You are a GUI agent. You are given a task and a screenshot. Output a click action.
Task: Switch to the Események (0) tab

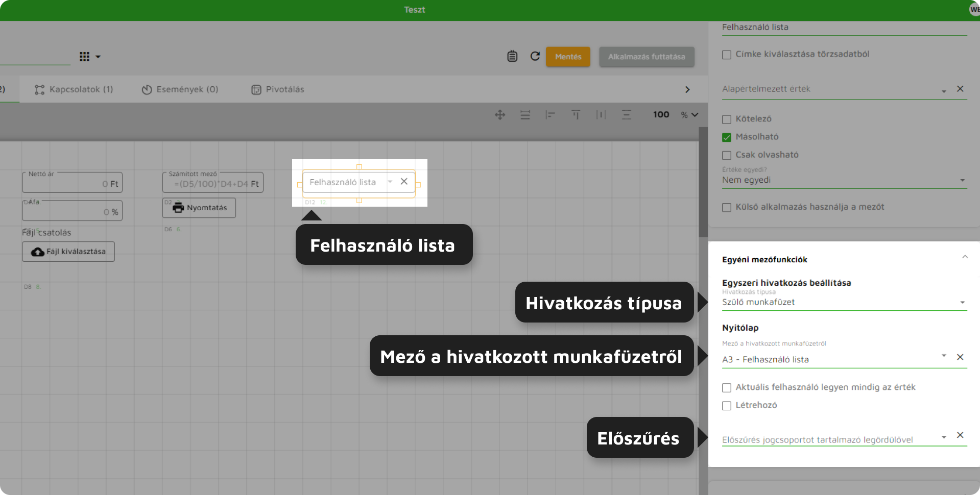pos(180,89)
